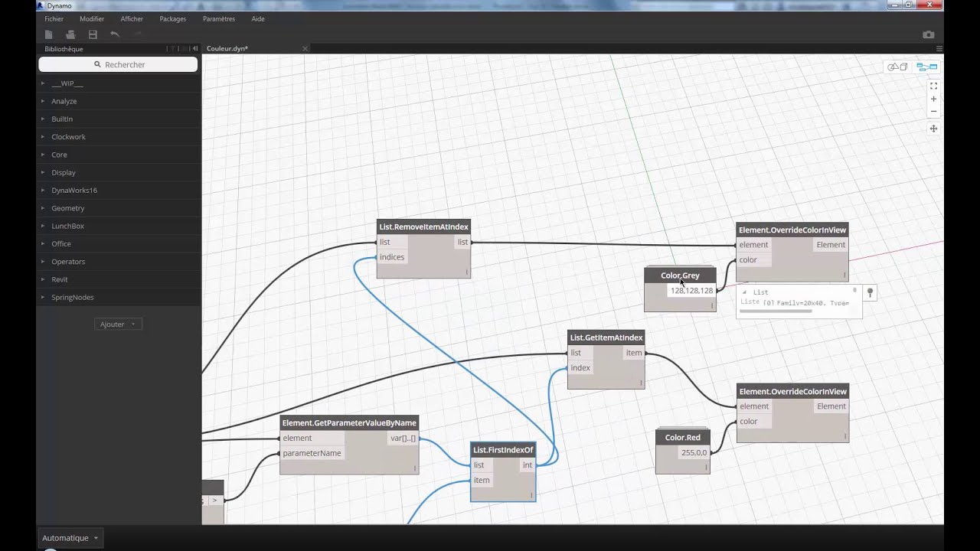Viewport: 980px width, 551px height.
Task: Collapse the List preview bubble triangle
Action: (744, 292)
